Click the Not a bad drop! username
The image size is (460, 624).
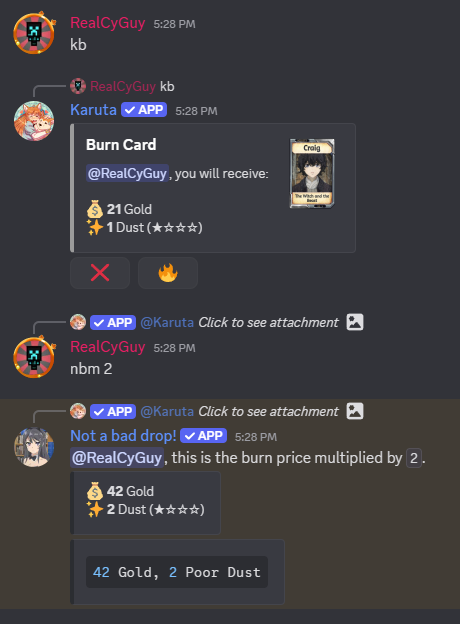click(123, 436)
